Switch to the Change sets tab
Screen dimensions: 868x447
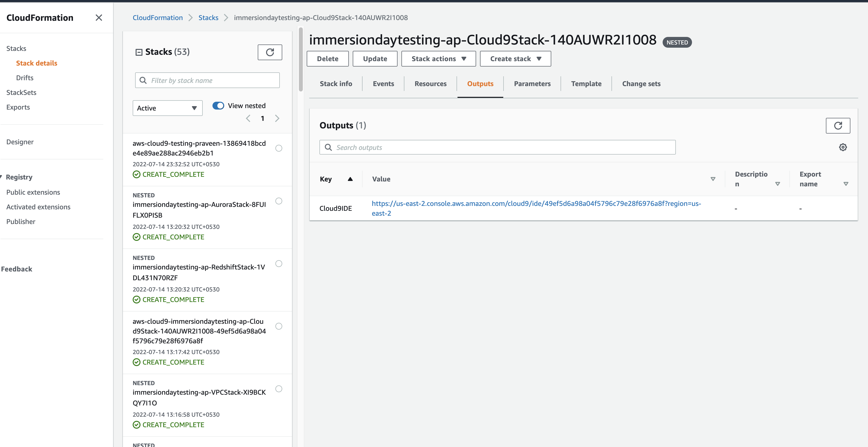tap(641, 84)
